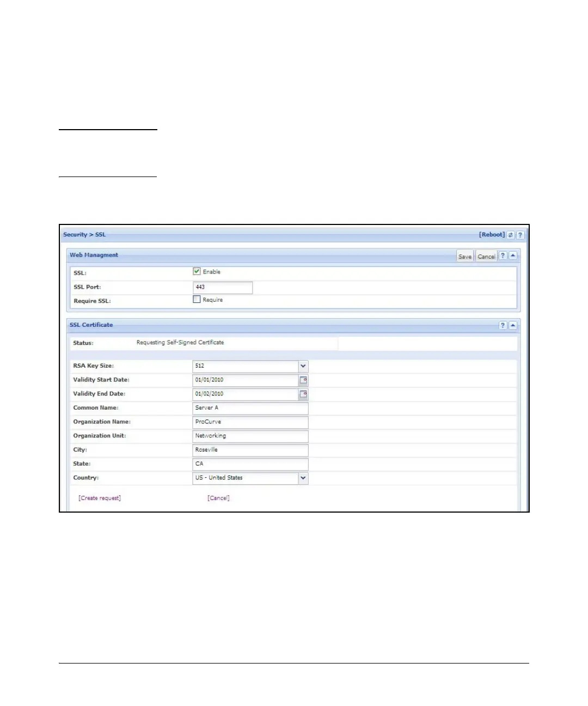Screen dimensions: 588x706
Task: Open the RSA Key Size dropdown
Action: point(303,366)
